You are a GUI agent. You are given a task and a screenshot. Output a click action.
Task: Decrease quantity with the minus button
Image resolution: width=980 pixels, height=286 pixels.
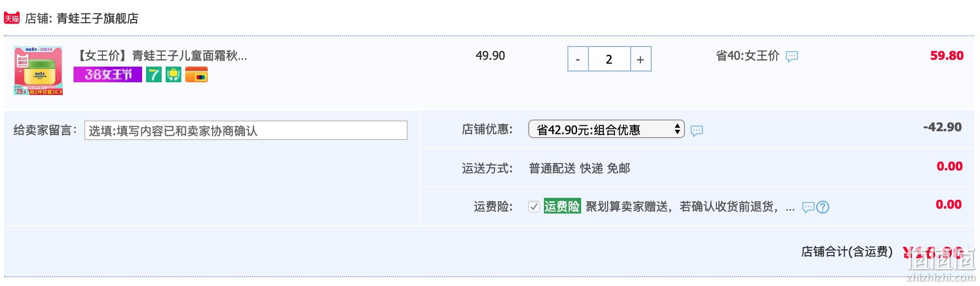(578, 59)
